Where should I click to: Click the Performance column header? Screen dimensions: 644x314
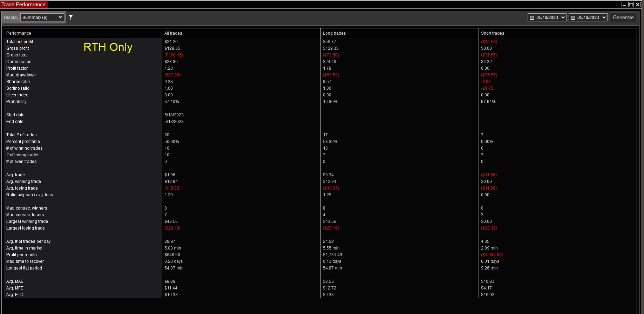pyautogui.click(x=83, y=33)
